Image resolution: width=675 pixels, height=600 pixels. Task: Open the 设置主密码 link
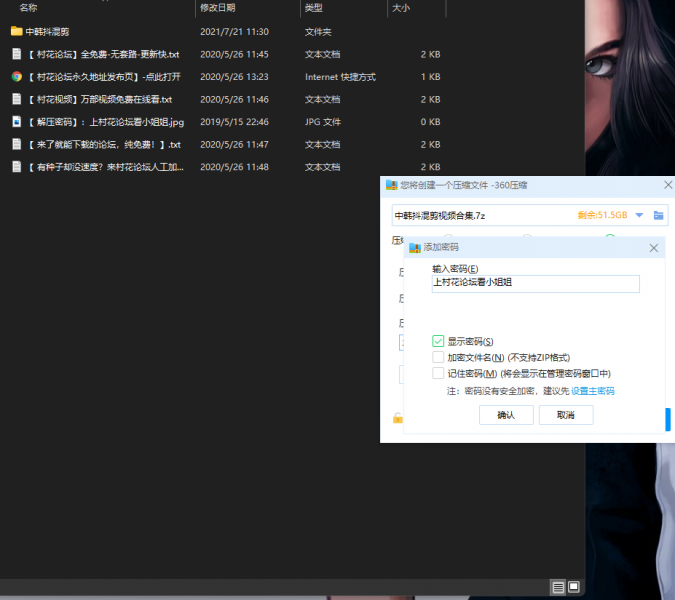click(592, 391)
